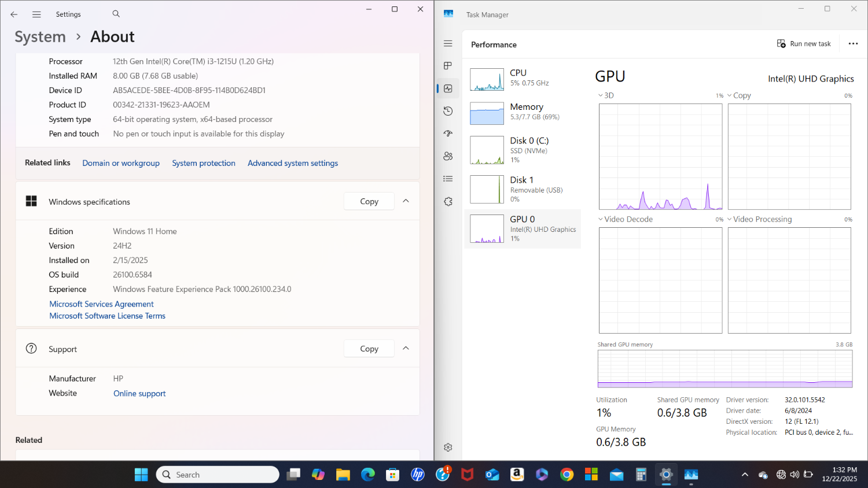Click the Task Manager hamburger navigation icon
Screen dimensions: 868x488
point(448,43)
